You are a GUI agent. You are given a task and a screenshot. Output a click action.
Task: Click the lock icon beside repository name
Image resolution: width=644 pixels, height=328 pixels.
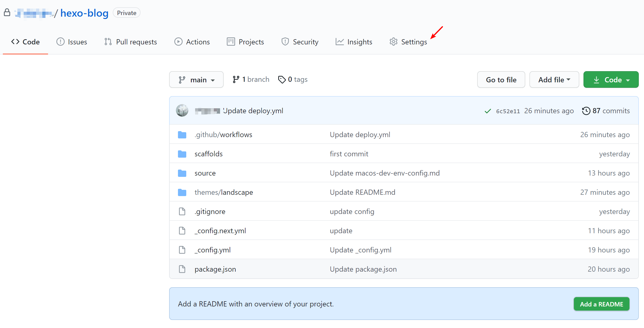[7, 13]
